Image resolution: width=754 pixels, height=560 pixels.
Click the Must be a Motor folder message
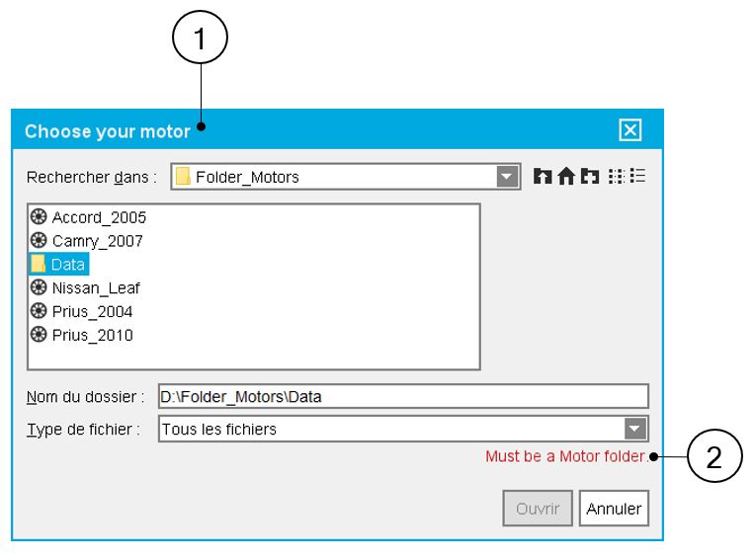click(567, 456)
